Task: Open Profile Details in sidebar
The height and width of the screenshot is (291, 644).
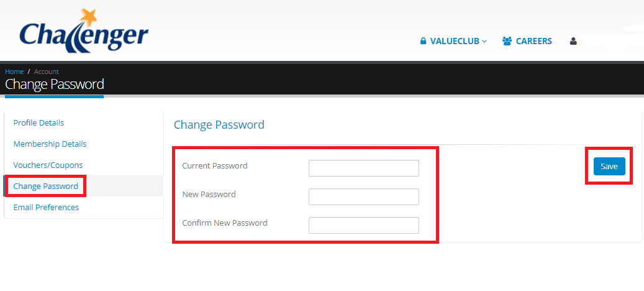Action: click(x=39, y=123)
